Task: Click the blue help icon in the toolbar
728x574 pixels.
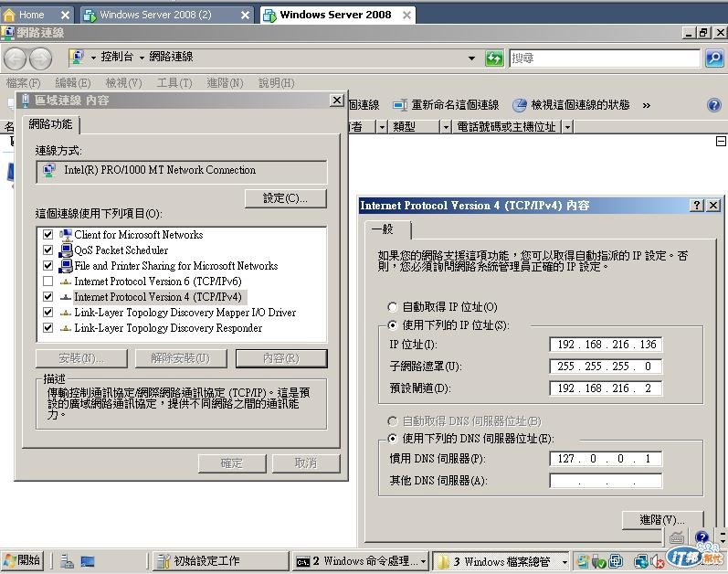Action: [714, 105]
